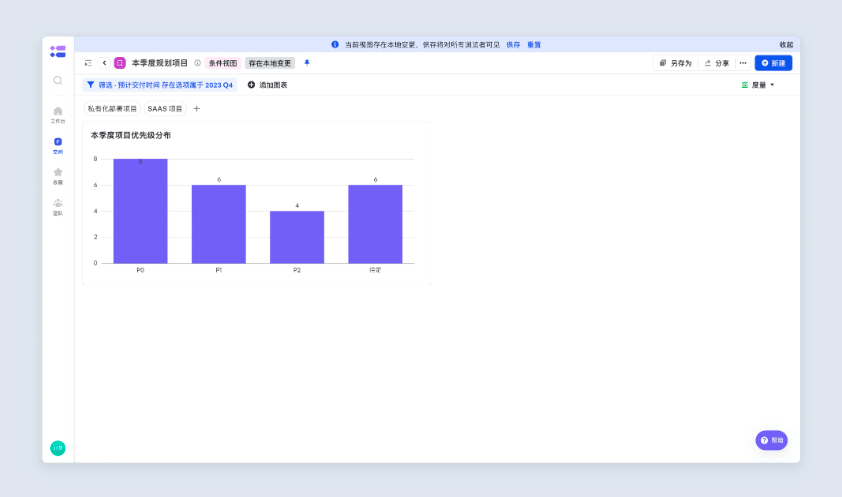
Task: Click the 存在本地变更 tag
Action: tap(270, 63)
